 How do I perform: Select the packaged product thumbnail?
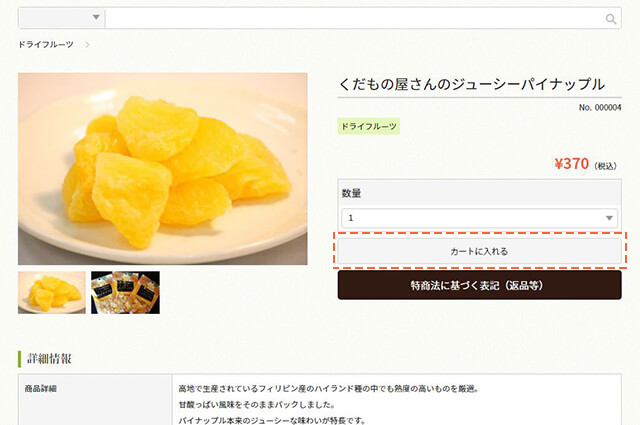click(125, 292)
